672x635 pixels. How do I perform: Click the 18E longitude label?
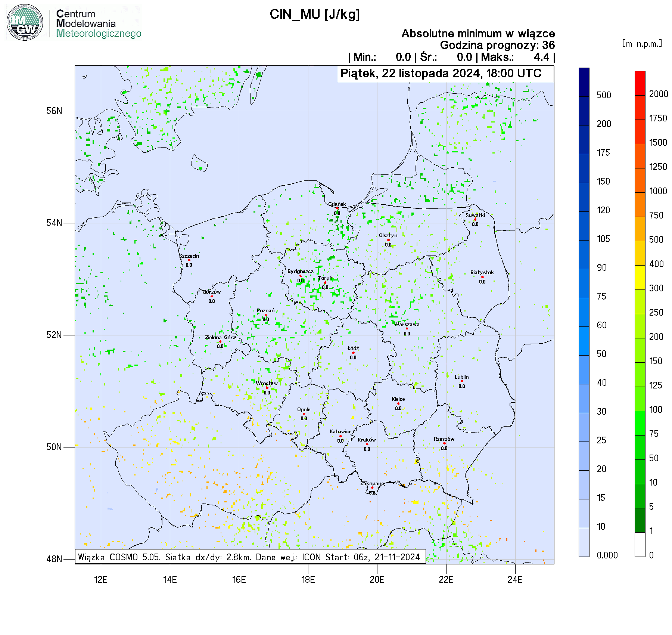click(308, 579)
